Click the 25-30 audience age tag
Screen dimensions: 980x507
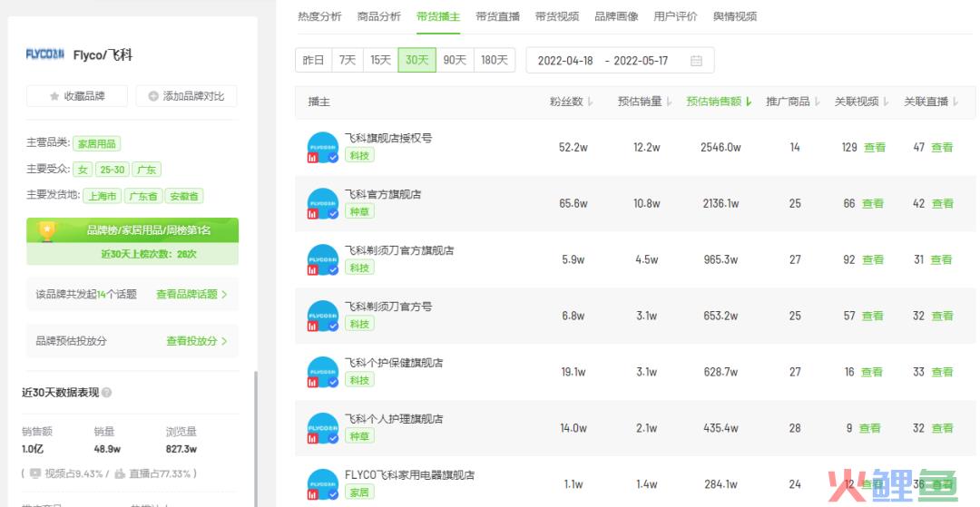pos(112,170)
